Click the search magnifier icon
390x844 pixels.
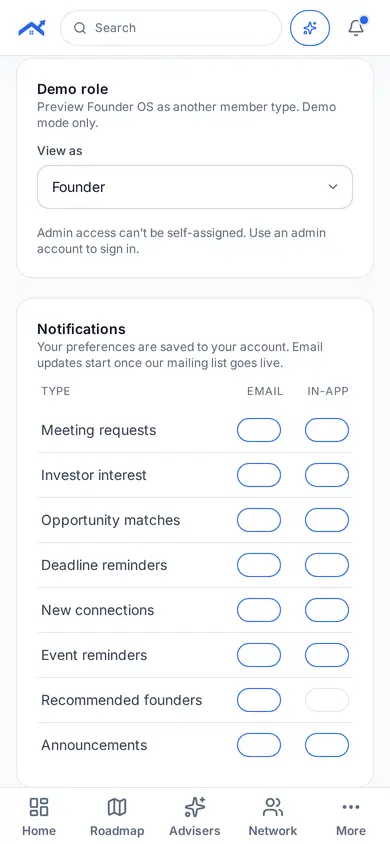[80, 28]
